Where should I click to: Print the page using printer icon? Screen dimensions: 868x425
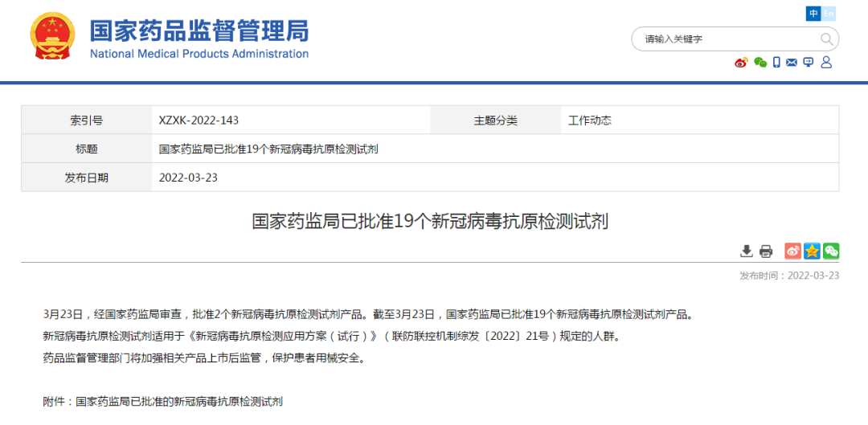pos(766,251)
